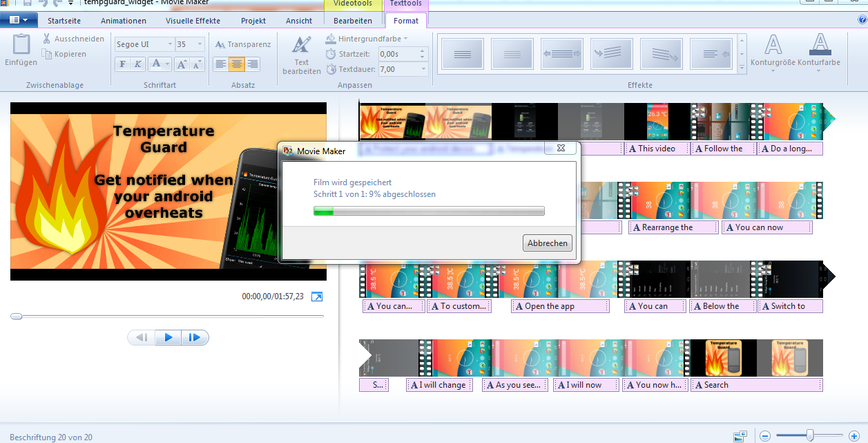Image resolution: width=868 pixels, height=443 pixels.
Task: Open the Visuelle Effekte tab
Action: click(x=193, y=21)
